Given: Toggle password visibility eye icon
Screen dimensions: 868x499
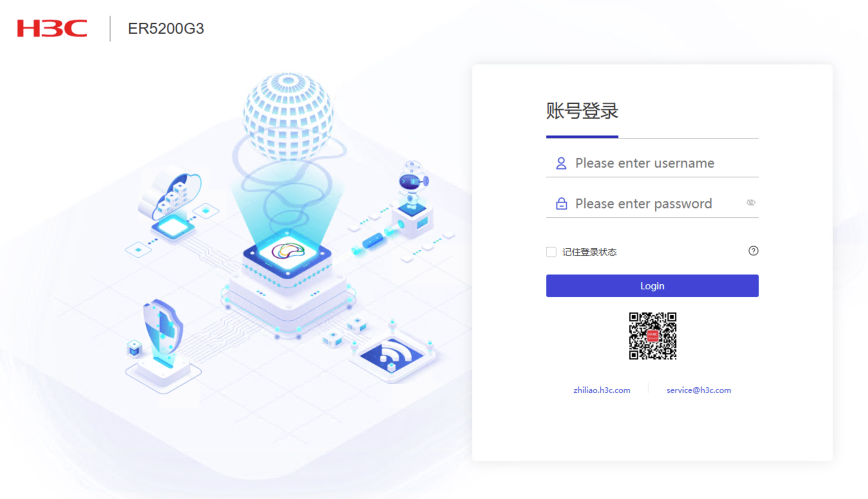Looking at the screenshot, I should pyautogui.click(x=751, y=203).
